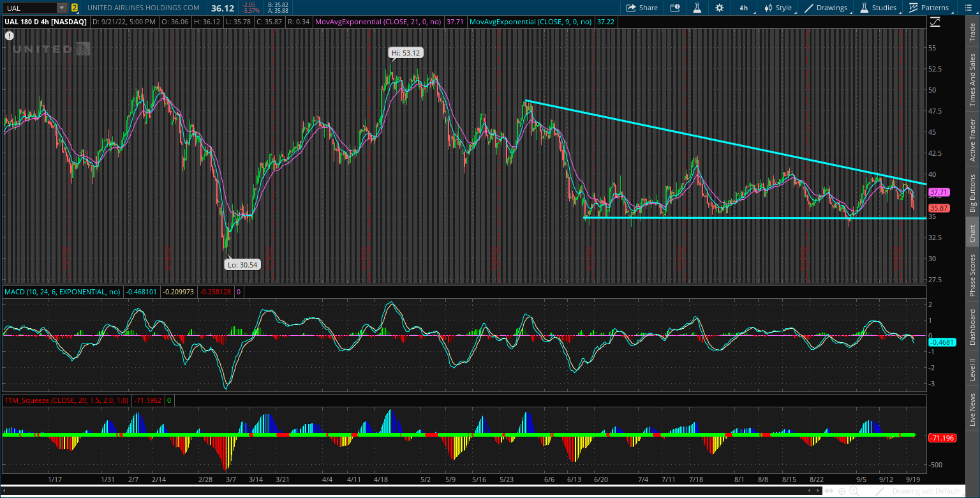980x498 pixels.
Task: Open the Patterns menu
Action: 930,8
